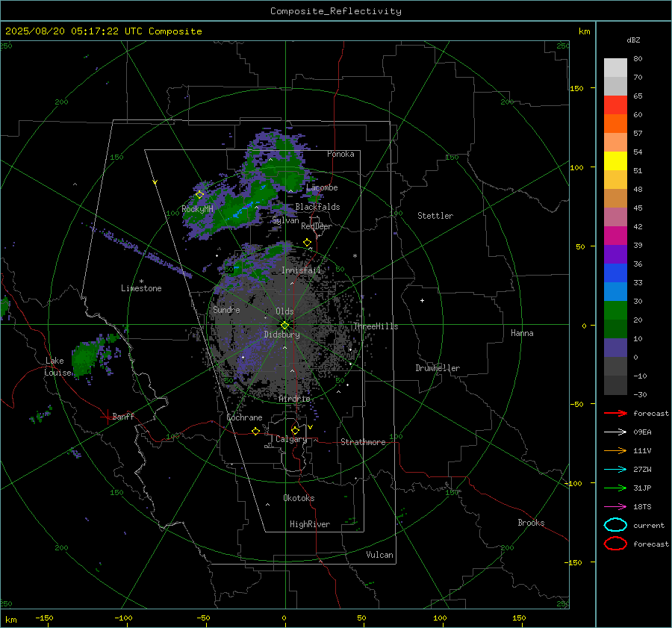Click the Vulcan map label
Image resolution: width=672 pixels, height=628 pixels.
(379, 555)
